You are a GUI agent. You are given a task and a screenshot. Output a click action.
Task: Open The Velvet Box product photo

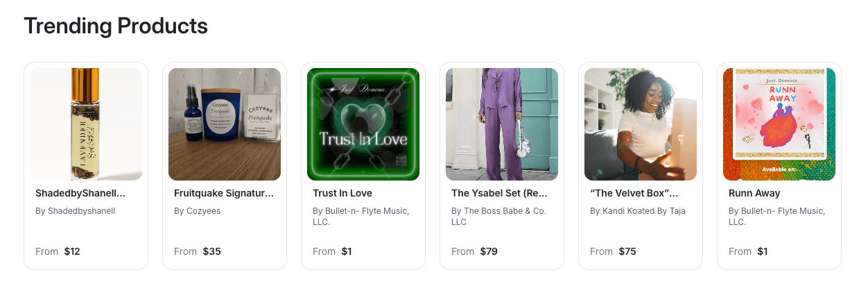coord(641,124)
